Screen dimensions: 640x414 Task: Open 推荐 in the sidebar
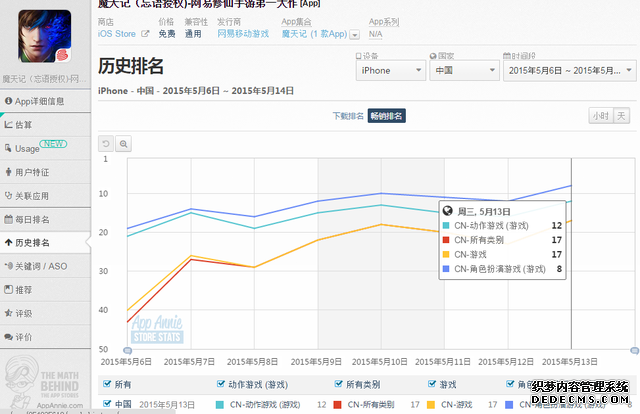45,290
